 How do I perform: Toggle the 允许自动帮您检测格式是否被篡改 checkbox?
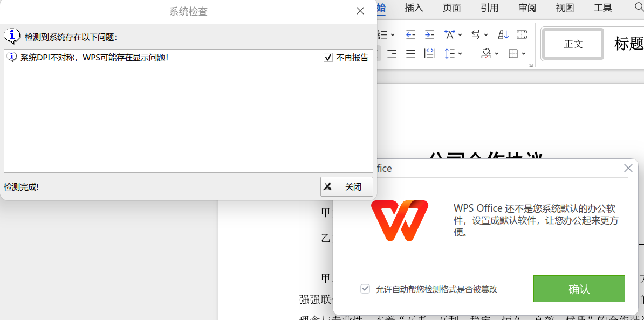click(x=365, y=289)
